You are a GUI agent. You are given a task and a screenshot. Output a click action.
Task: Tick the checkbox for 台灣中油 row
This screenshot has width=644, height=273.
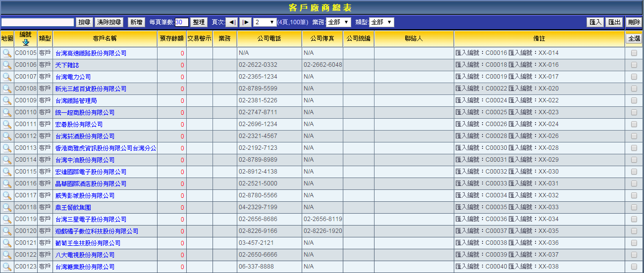[x=634, y=160]
